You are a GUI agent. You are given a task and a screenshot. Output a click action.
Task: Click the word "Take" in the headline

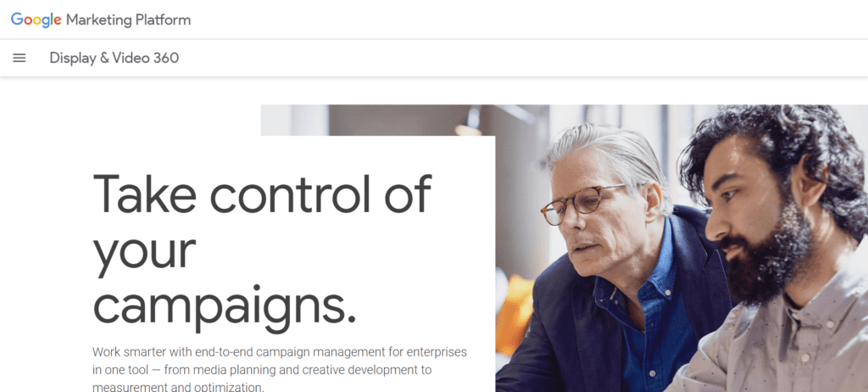point(142,193)
